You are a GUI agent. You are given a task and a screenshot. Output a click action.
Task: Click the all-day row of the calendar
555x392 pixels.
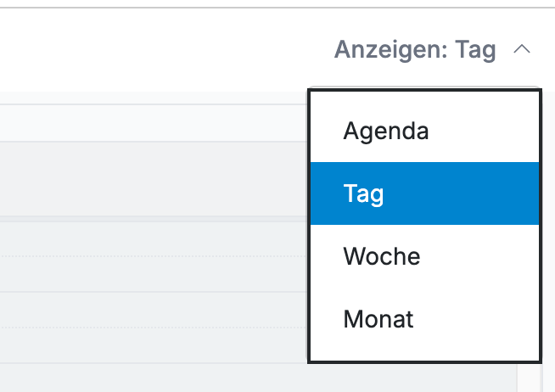(x=154, y=179)
